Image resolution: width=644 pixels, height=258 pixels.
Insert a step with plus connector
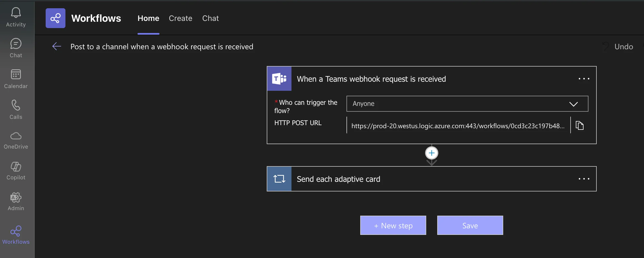(x=432, y=153)
